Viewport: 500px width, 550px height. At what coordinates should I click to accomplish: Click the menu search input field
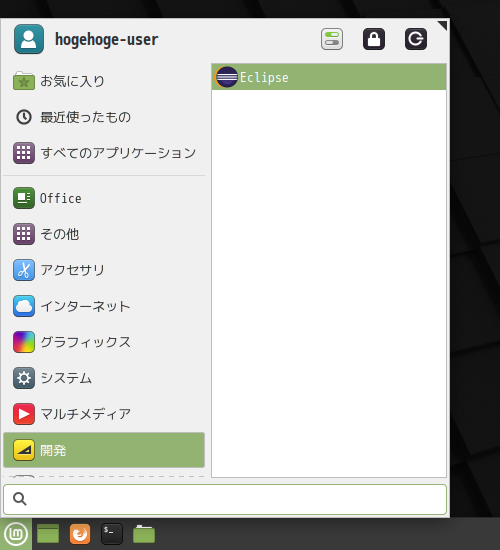225,499
